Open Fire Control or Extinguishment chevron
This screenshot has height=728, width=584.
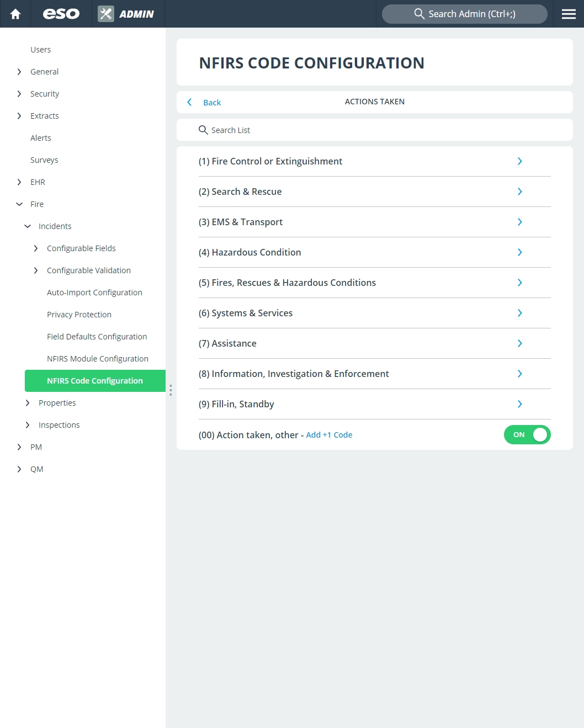(x=519, y=161)
